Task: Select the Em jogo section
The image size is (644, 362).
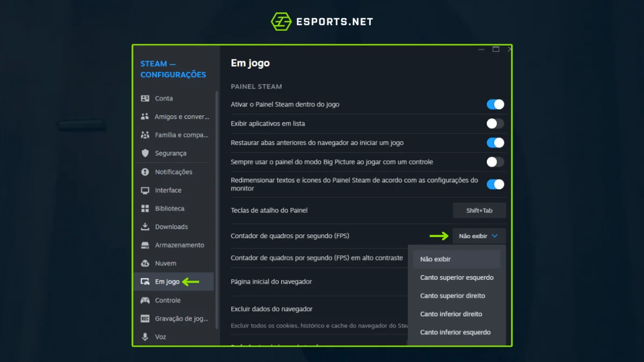Action: point(174,282)
